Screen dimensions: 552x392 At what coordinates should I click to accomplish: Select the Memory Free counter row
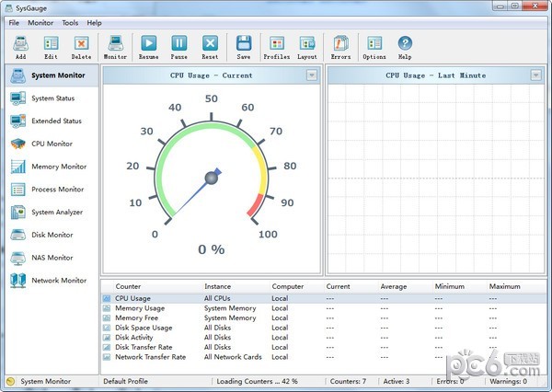coord(324,318)
